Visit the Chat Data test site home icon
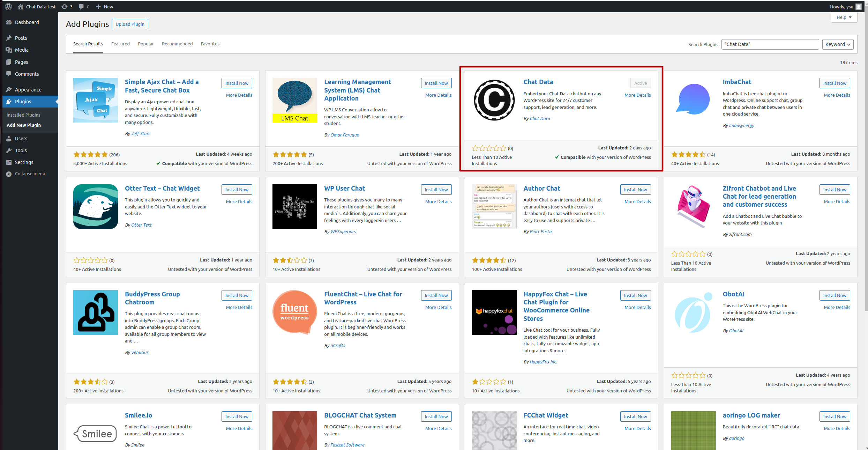The image size is (868, 450). coord(21,7)
